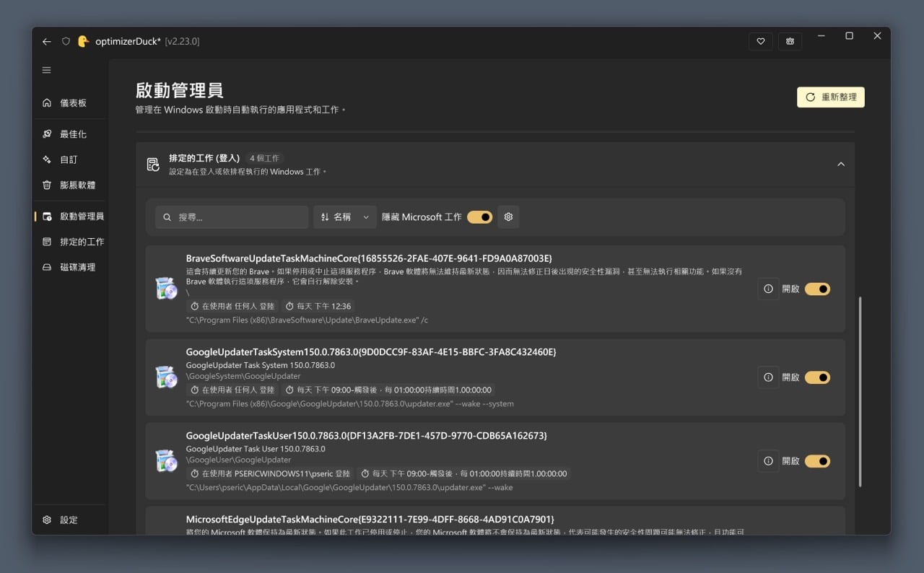This screenshot has width=924, height=573.
Task: Click GoogleUpdaterTaskUser updater.exe --wake command
Action: (x=349, y=488)
